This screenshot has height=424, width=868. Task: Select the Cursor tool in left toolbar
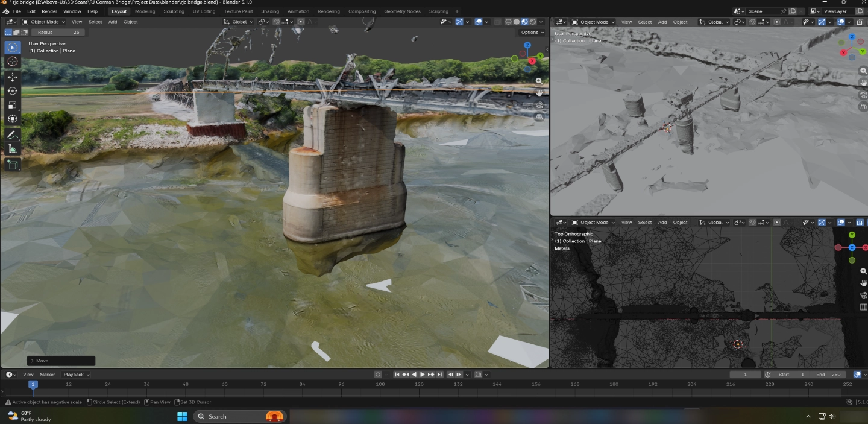[12, 62]
